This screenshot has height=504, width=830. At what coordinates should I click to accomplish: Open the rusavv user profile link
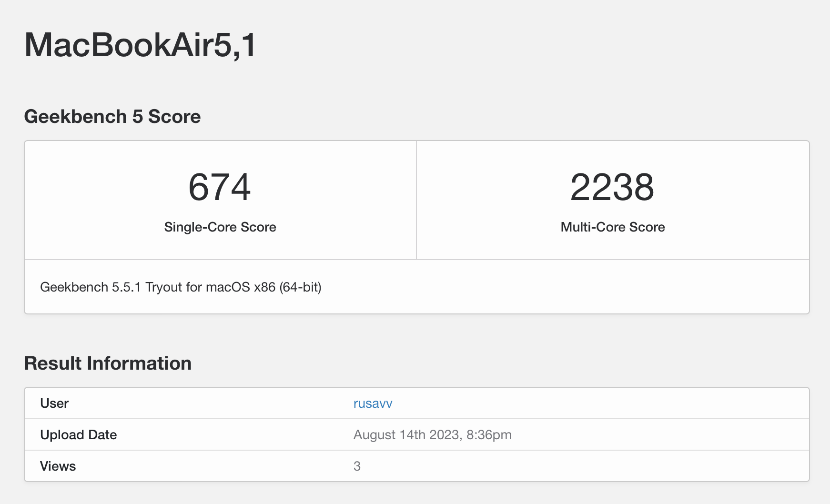pyautogui.click(x=373, y=403)
